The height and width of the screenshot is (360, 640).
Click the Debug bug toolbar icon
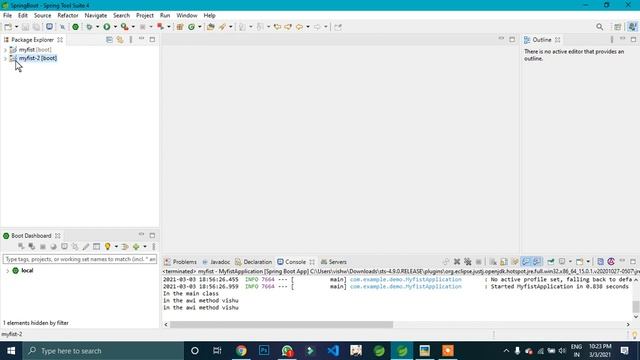click(x=89, y=27)
